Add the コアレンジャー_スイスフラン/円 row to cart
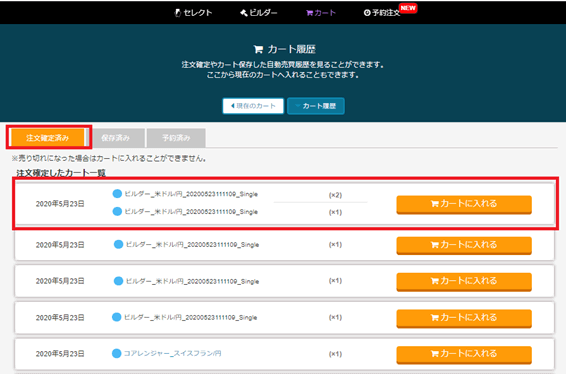The width and height of the screenshot is (566, 374). tap(464, 354)
